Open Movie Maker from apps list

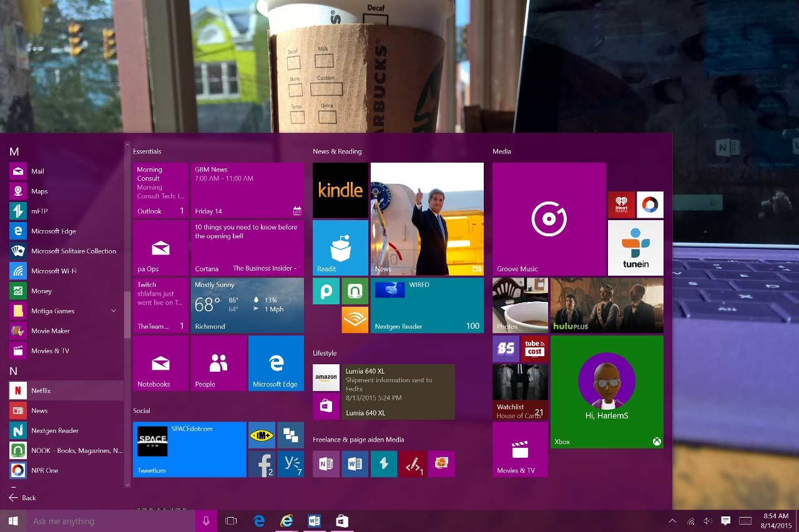pos(66,331)
